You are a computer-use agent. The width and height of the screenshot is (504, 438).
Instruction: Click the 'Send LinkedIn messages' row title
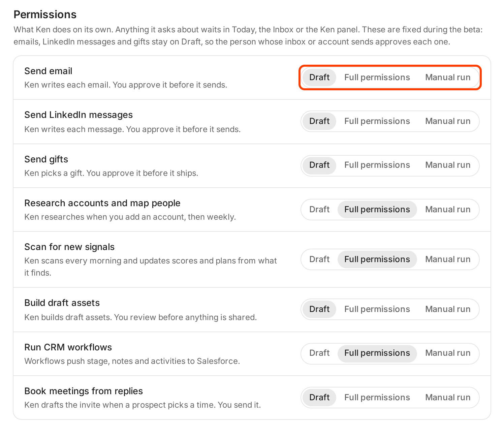click(78, 115)
